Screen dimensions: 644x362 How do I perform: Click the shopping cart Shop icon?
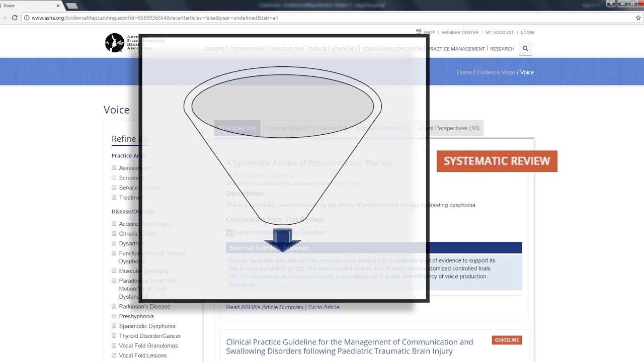pos(419,32)
